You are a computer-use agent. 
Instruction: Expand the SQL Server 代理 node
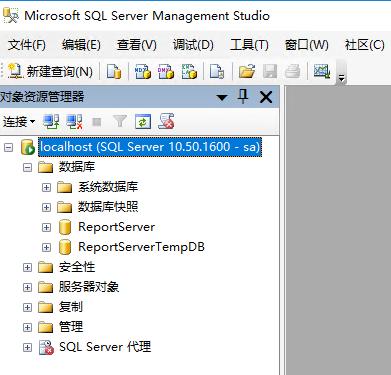point(28,347)
